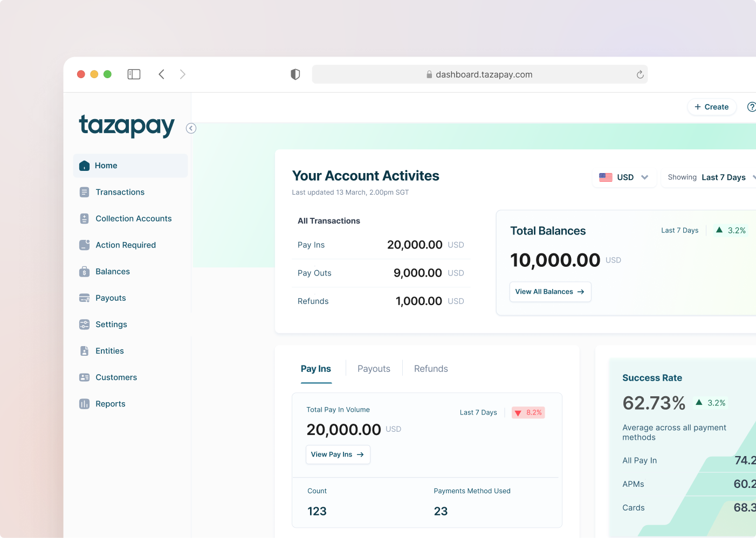Open help via question mark icon
The image size is (756, 538).
(x=751, y=107)
